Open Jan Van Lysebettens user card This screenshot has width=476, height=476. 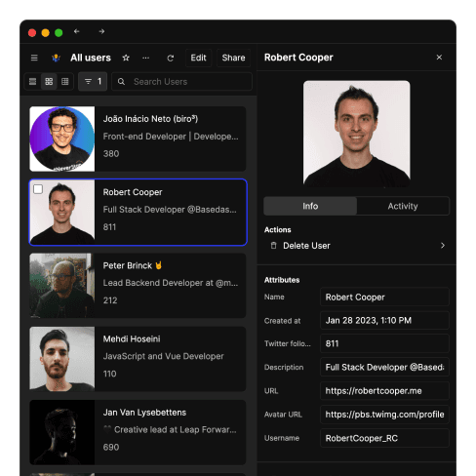pyautogui.click(x=138, y=432)
